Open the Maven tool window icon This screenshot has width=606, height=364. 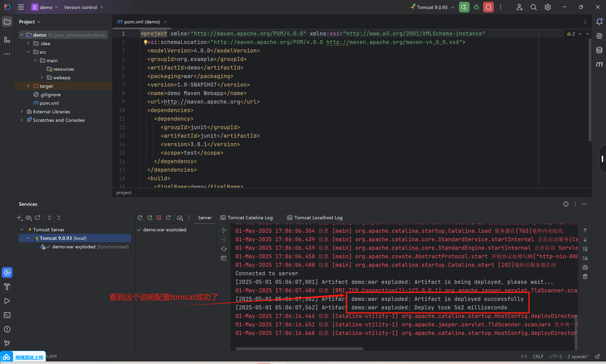click(x=599, y=64)
